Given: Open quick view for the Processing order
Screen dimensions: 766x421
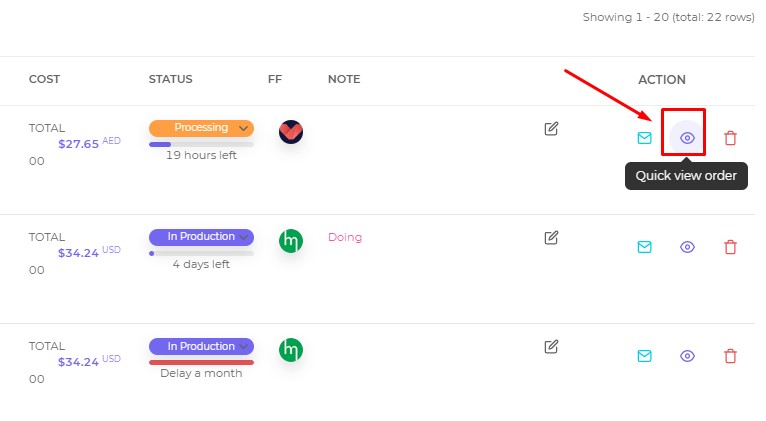Looking at the screenshot, I should [x=687, y=138].
